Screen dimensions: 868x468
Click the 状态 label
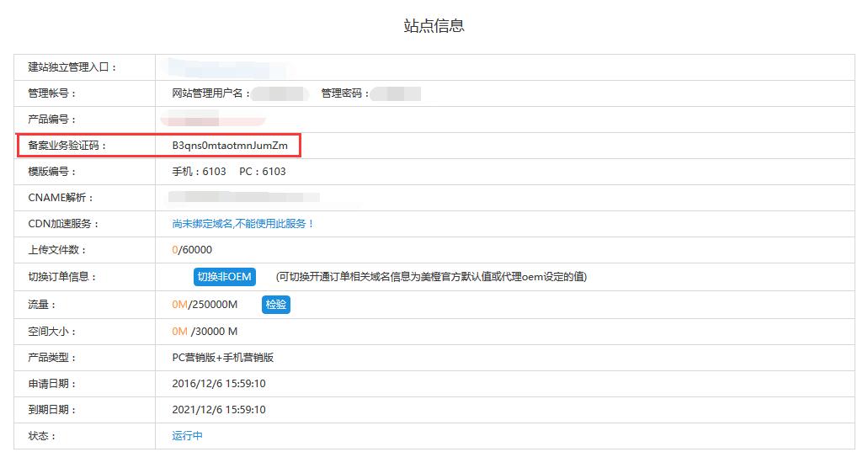click(x=42, y=436)
